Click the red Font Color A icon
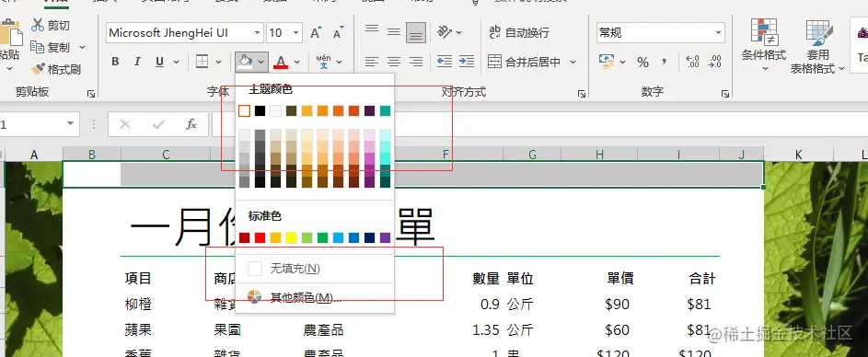Image resolution: width=868 pixels, height=357 pixels. [281, 62]
